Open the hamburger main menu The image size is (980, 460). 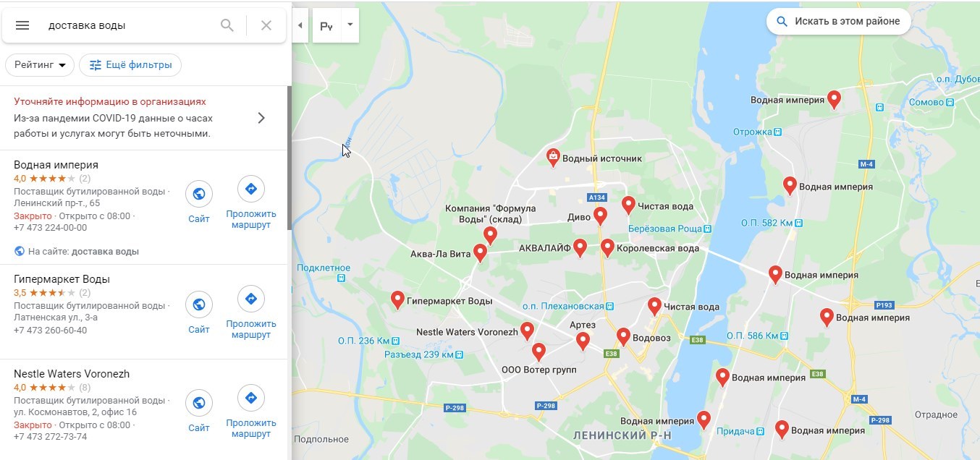click(x=22, y=25)
